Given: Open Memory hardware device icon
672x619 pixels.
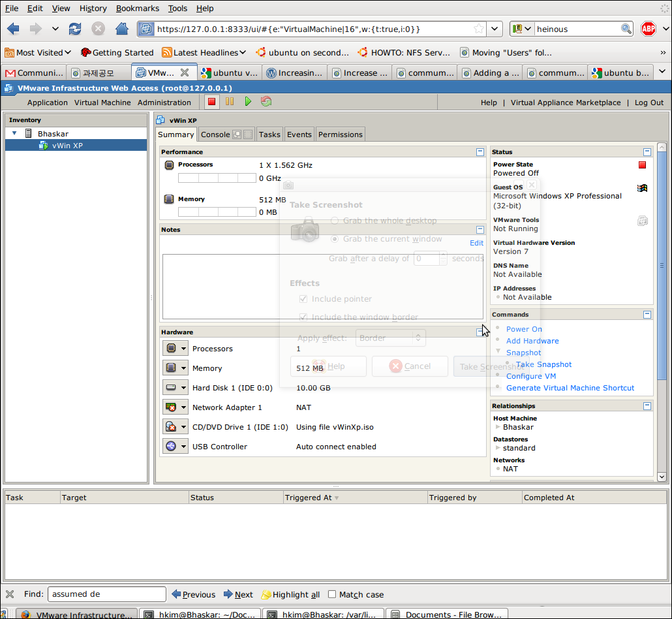Looking at the screenshot, I should click(x=171, y=368).
